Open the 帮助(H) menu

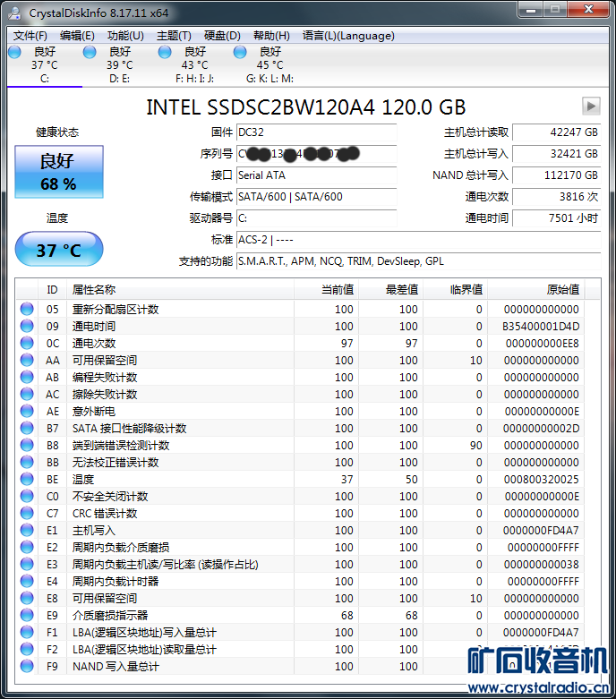271,36
